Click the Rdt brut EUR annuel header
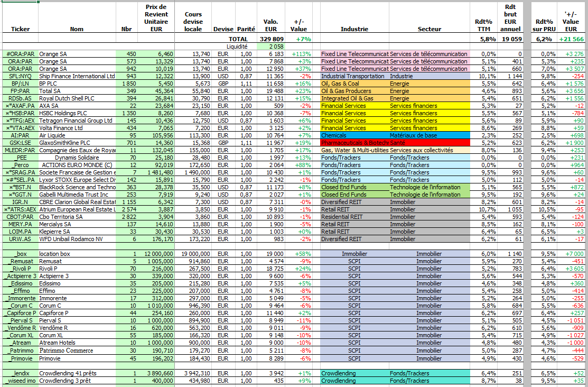Viewport: 588px width, 387px height. point(510,17)
